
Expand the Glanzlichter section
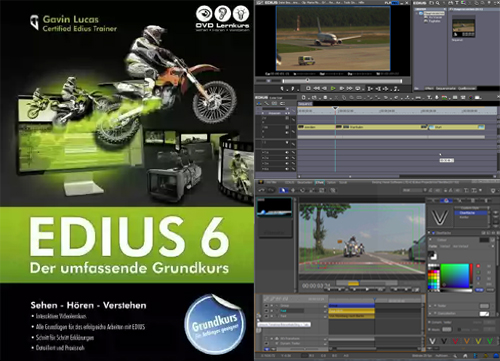click(430, 314)
